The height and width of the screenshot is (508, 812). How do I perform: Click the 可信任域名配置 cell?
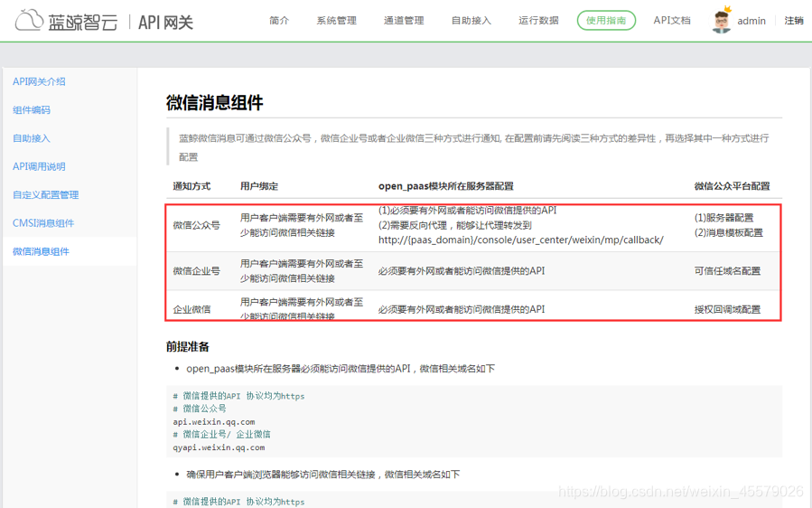(x=728, y=270)
